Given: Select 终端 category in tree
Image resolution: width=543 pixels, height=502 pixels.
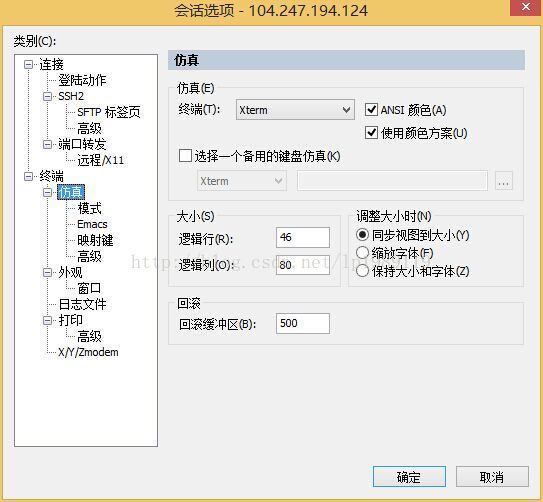Looking at the screenshot, I should coord(51,176).
